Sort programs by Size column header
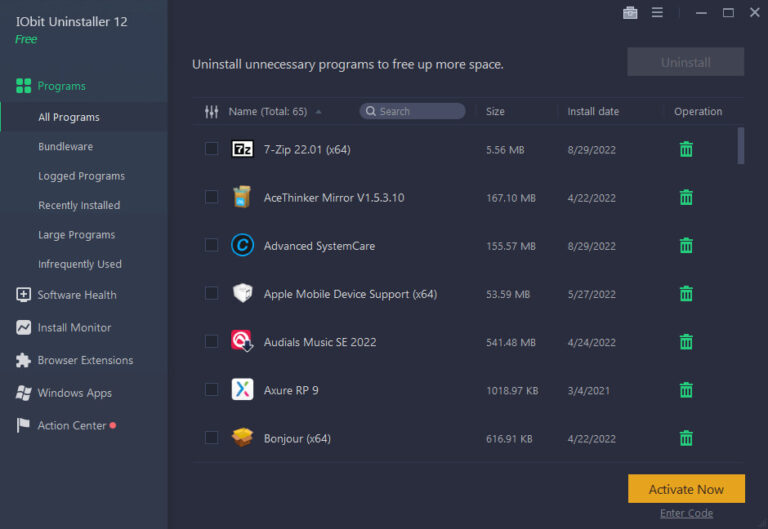Screen dimensions: 768x529 pyautogui.click(x=495, y=112)
